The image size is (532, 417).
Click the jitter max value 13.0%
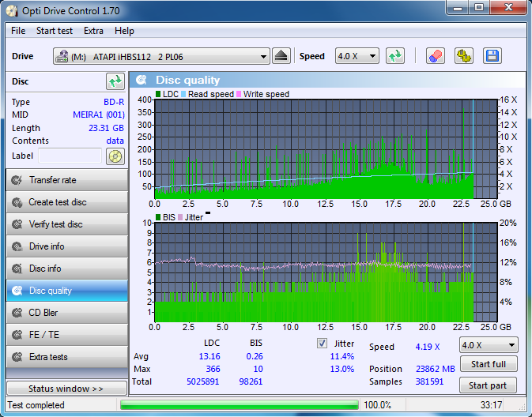[342, 369]
